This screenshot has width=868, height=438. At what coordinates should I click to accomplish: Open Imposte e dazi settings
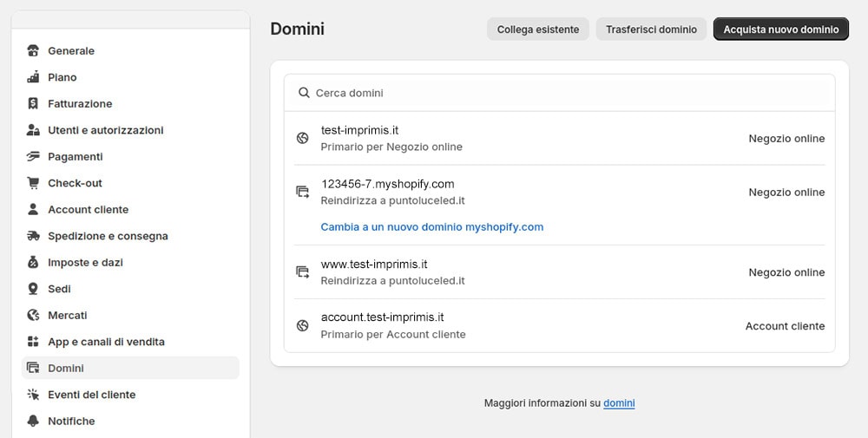click(x=130, y=263)
